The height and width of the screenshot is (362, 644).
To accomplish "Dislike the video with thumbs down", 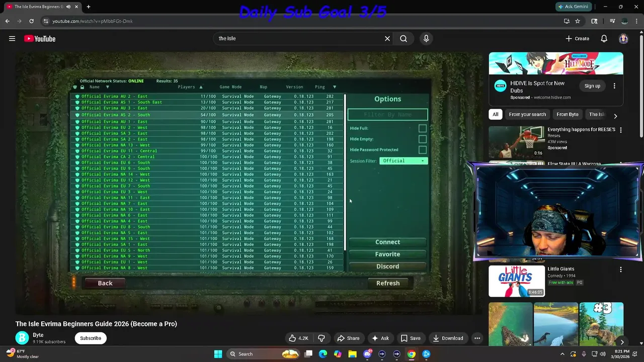I will [321, 338].
